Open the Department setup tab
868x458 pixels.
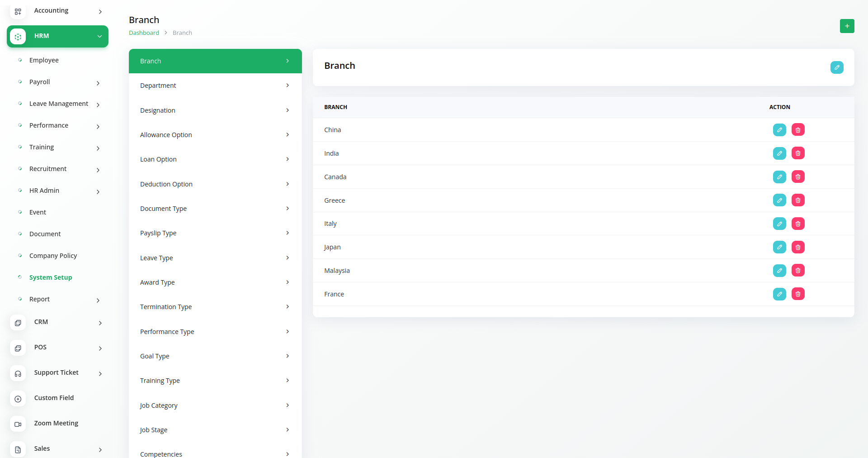tap(215, 86)
